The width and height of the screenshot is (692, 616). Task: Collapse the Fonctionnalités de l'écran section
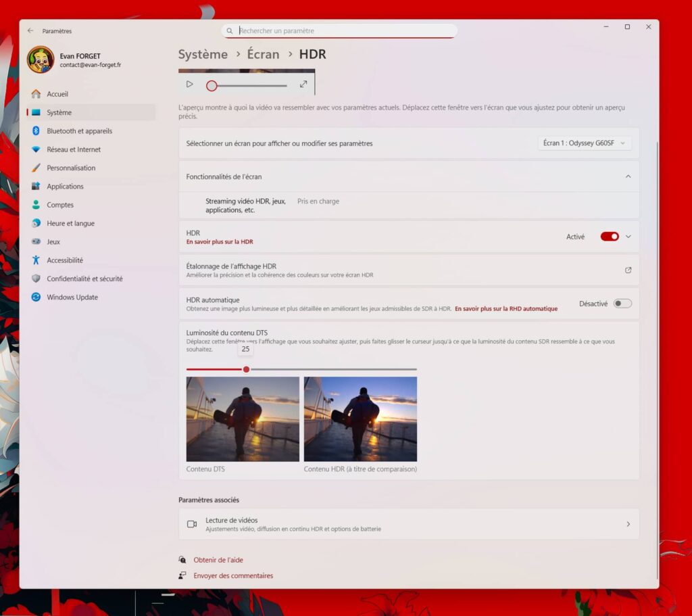(x=628, y=176)
